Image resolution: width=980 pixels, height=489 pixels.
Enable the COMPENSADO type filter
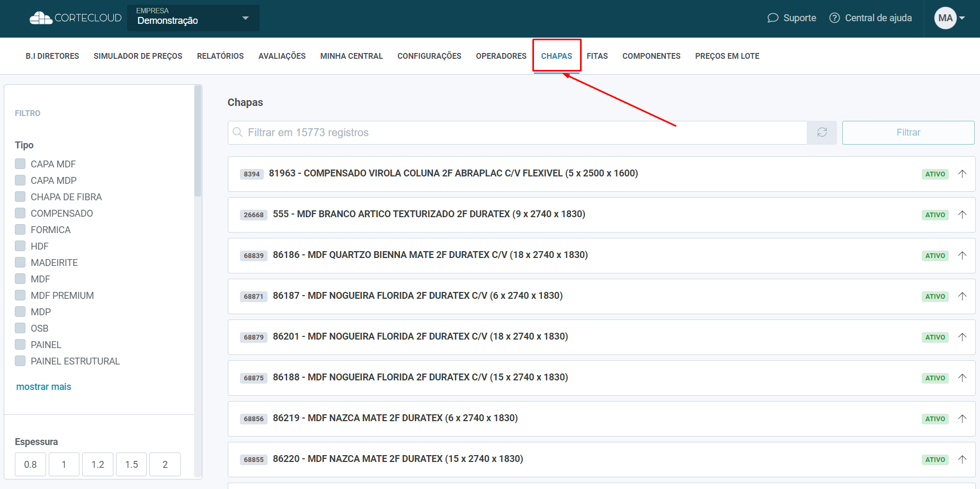pos(20,213)
